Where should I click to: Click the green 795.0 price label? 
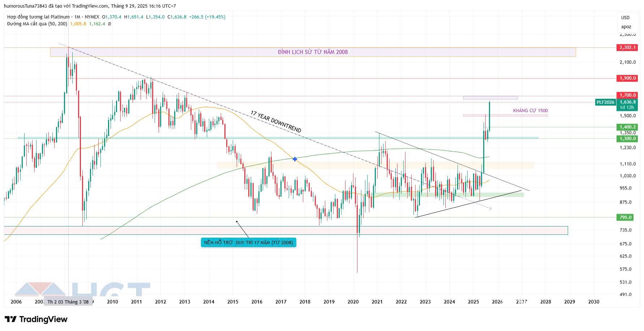(x=626, y=217)
